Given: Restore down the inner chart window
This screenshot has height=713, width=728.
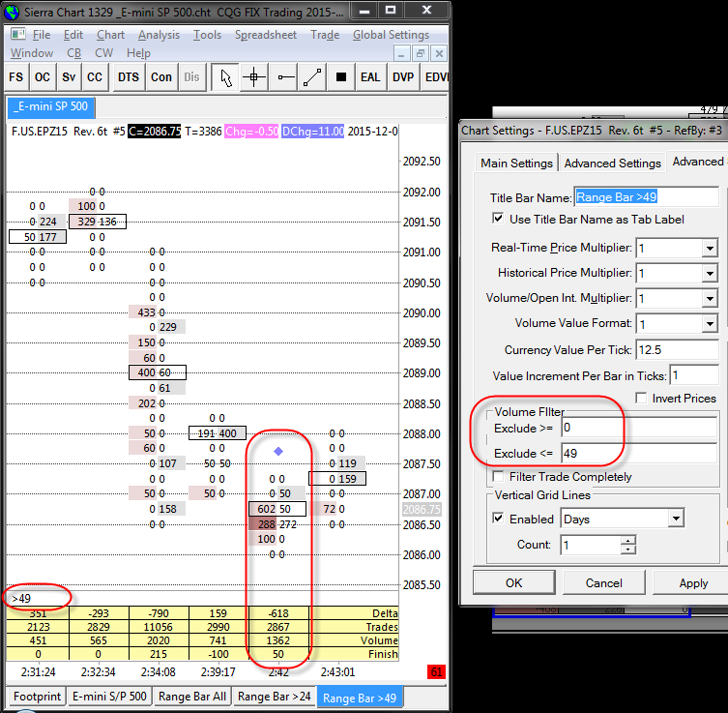Looking at the screenshot, I should click(421, 53).
